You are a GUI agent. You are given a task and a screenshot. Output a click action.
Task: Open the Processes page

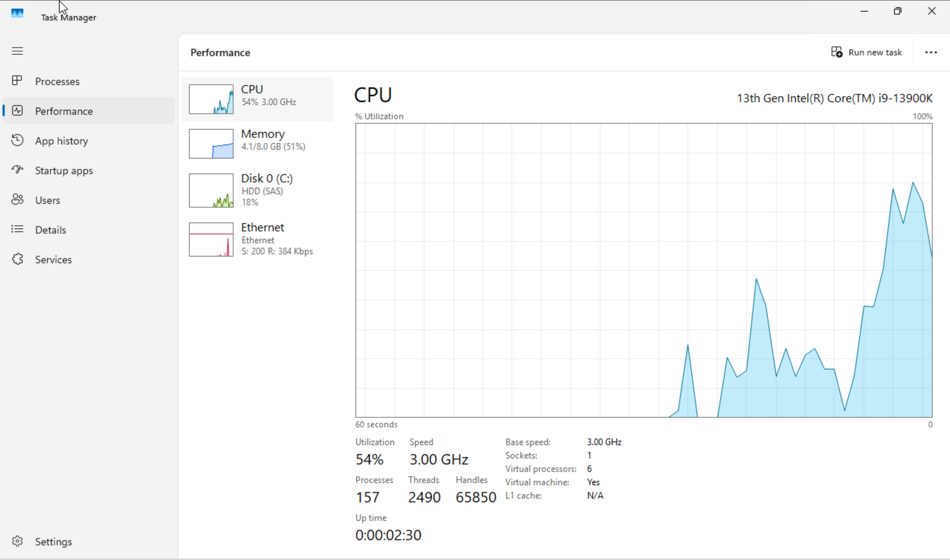[89, 81]
